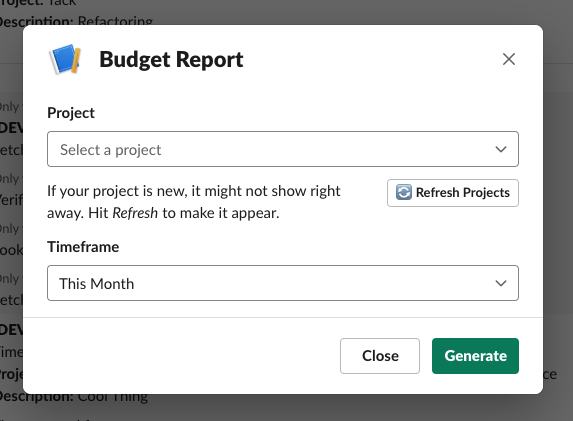
Task: Click the blue notebook app icon
Action: pyautogui.click(x=65, y=59)
